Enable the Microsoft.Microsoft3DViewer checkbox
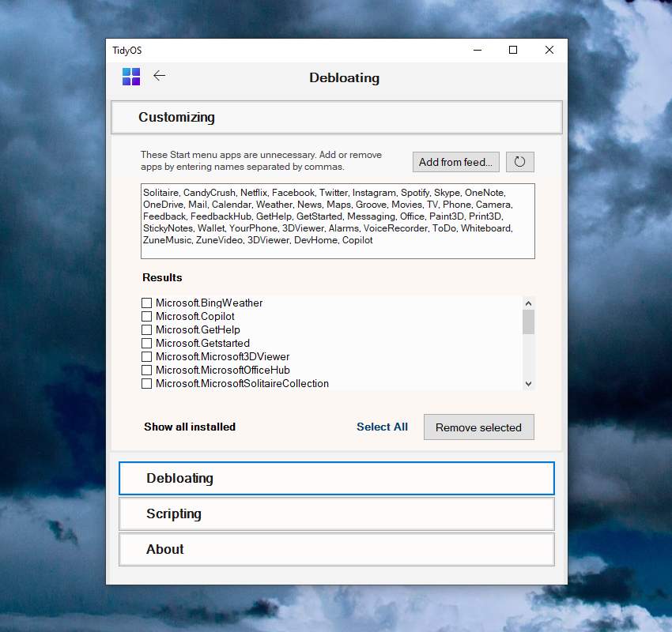Screen dimensions: 672x632 [146, 356]
